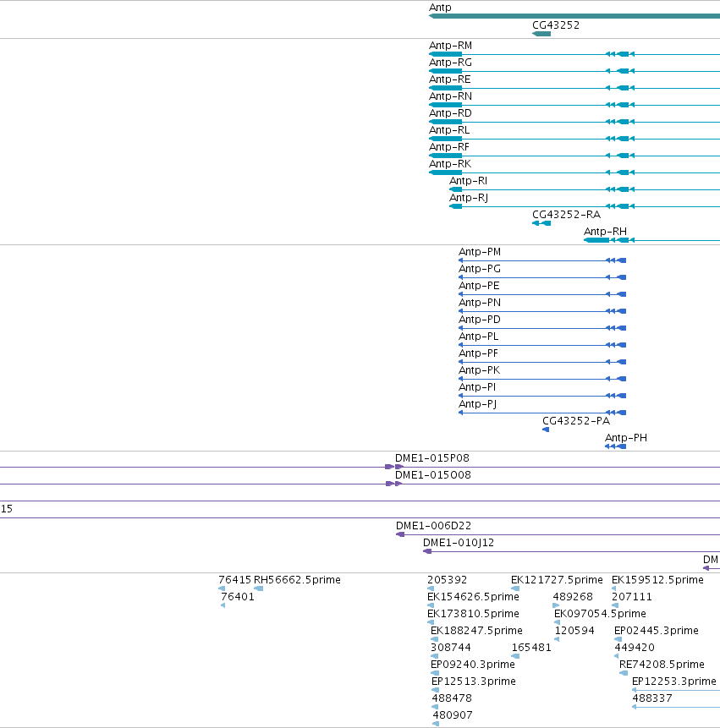Select EST EP09240.3prime
The height and width of the screenshot is (728, 720).
[x=473, y=665]
